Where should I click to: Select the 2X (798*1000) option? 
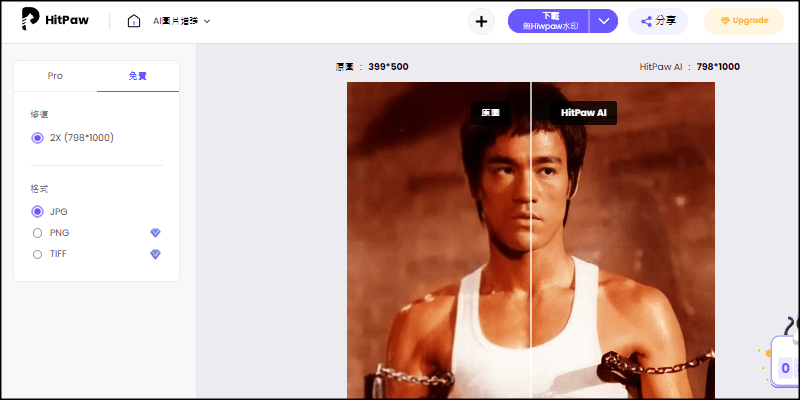(x=72, y=138)
